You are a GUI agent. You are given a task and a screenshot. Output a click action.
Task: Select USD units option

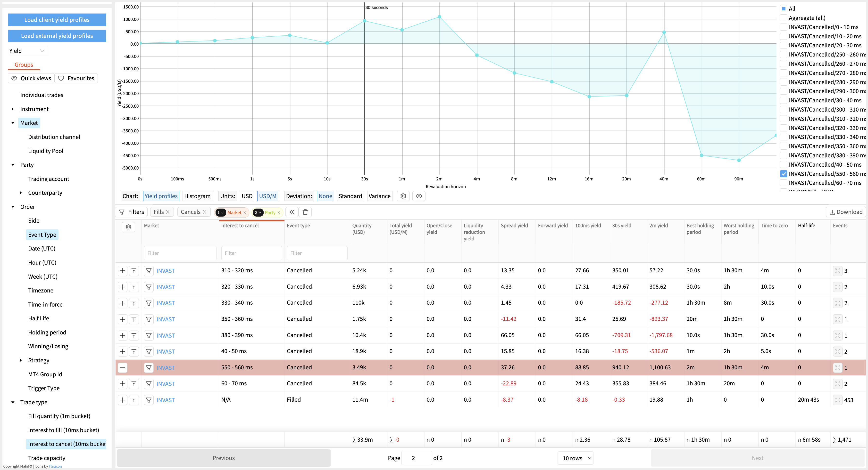pos(247,196)
